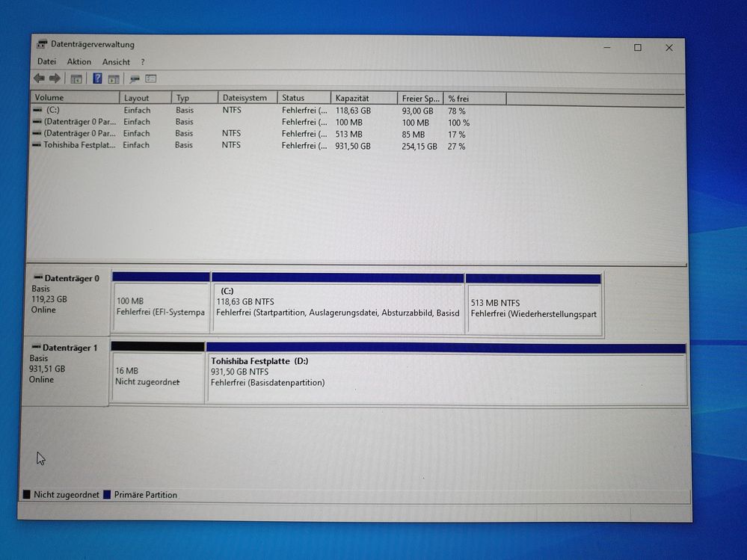Select the 513 MB NTFS recovery partition block
747x560 pixels.
pyautogui.click(x=533, y=306)
